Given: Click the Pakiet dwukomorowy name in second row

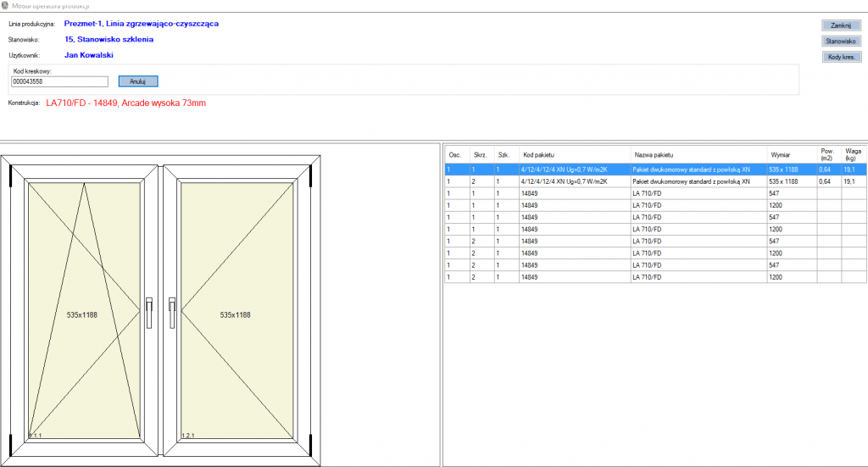Looking at the screenshot, I should coord(692,181).
